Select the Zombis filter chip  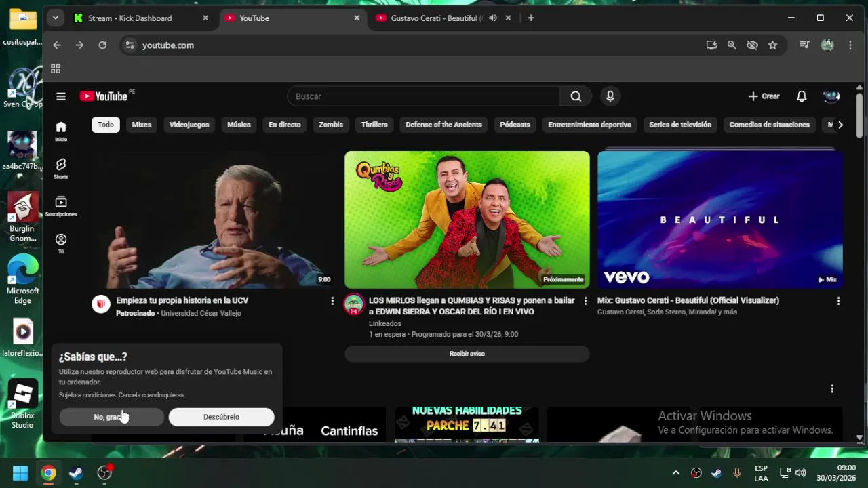click(x=331, y=125)
